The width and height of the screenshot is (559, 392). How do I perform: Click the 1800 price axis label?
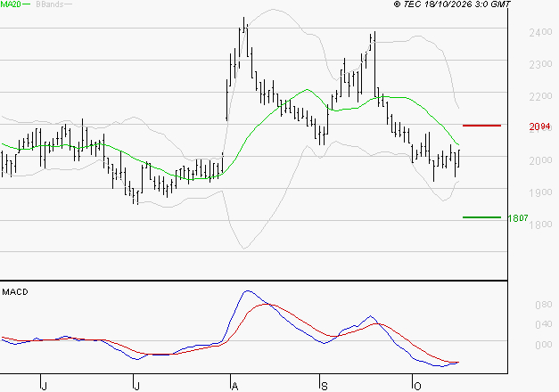tap(541, 225)
